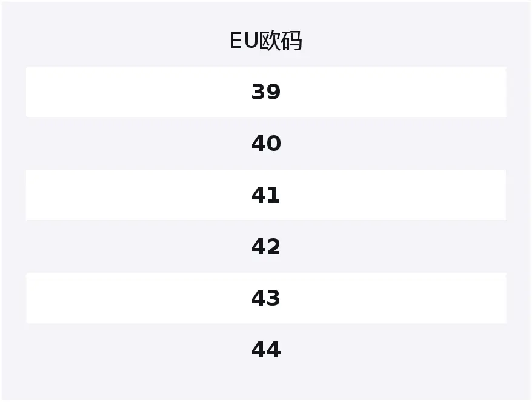The image size is (532, 402).
Task: Choose EU size 40
Action: 266,144
